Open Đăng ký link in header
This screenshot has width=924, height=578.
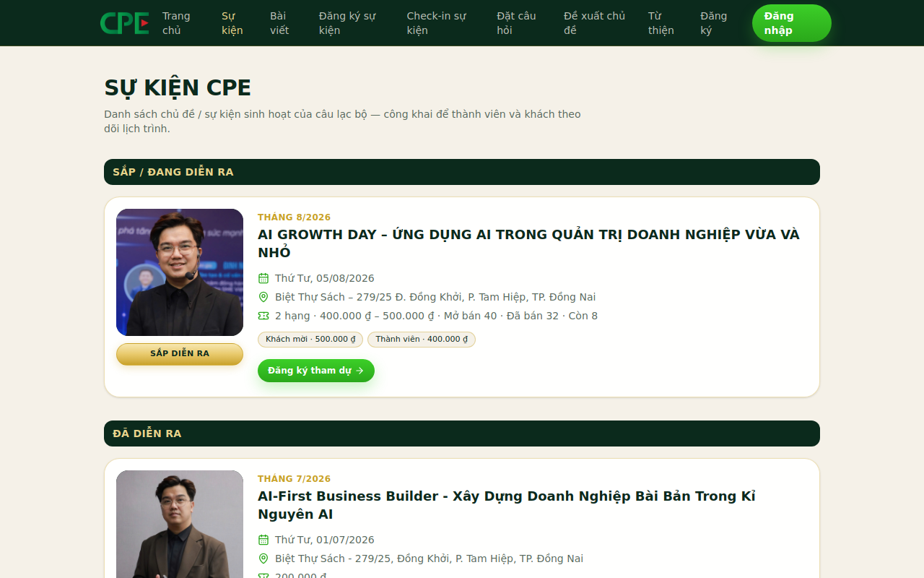click(713, 23)
